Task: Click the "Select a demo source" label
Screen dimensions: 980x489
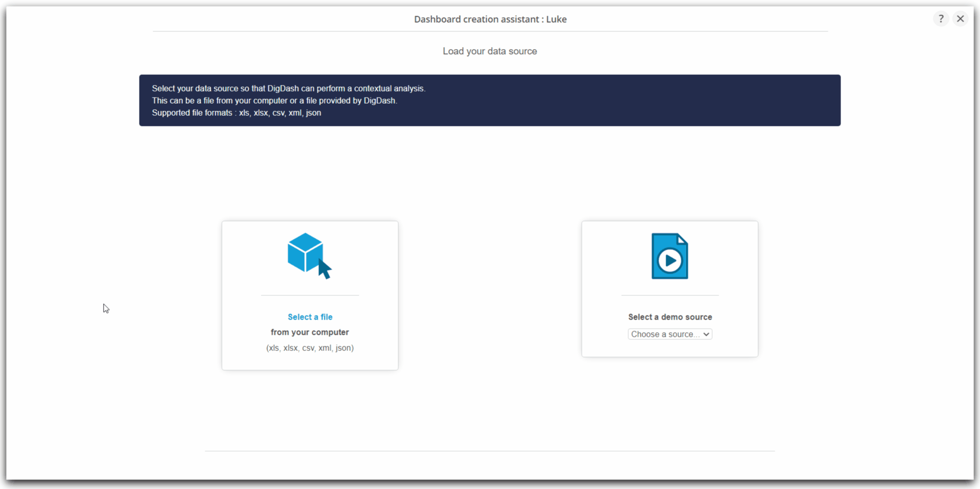Action: (670, 317)
